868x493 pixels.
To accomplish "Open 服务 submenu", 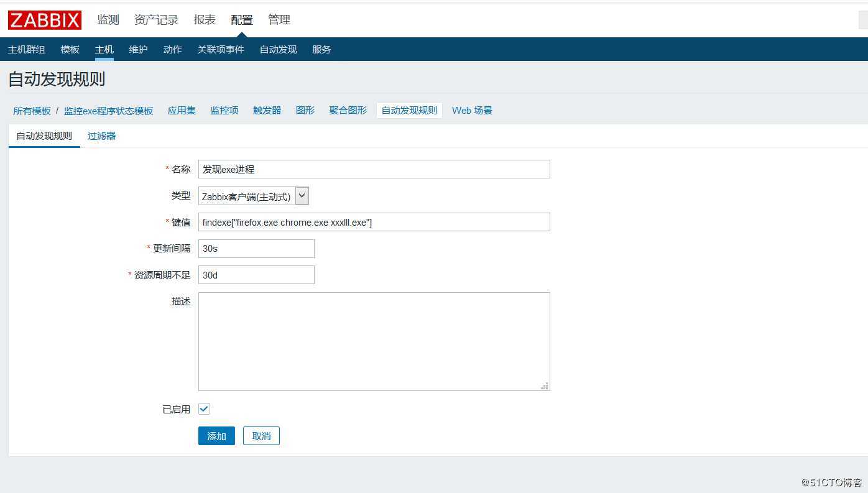I will 322,49.
